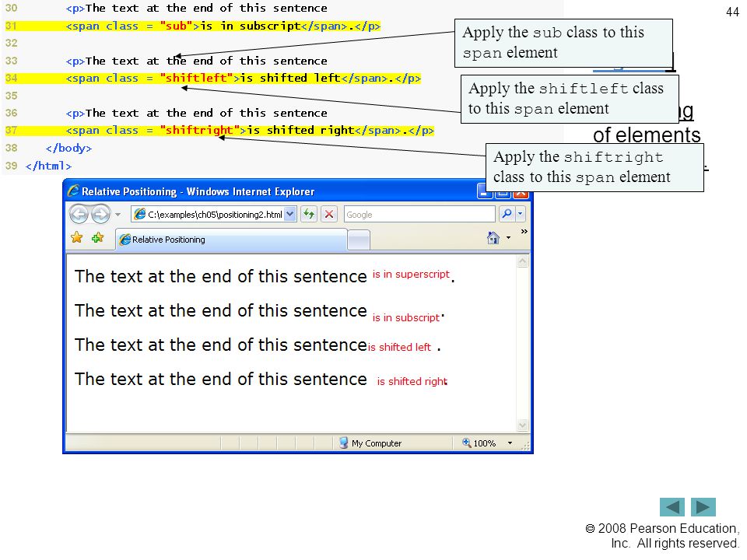Screen dimensions: 747x560
Task: Open the zoom level dropdown arrow
Action: pyautogui.click(x=510, y=443)
